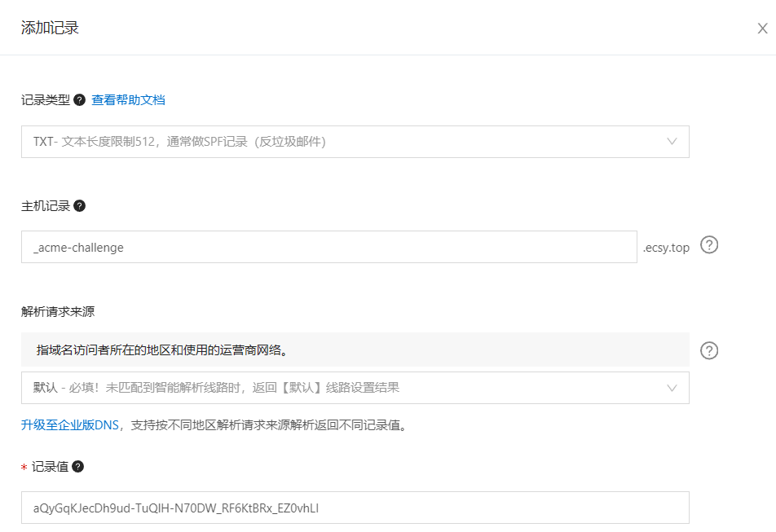Click the outlined question mark beside the 指域名访问者 description
The height and width of the screenshot is (532, 776).
tap(708, 350)
